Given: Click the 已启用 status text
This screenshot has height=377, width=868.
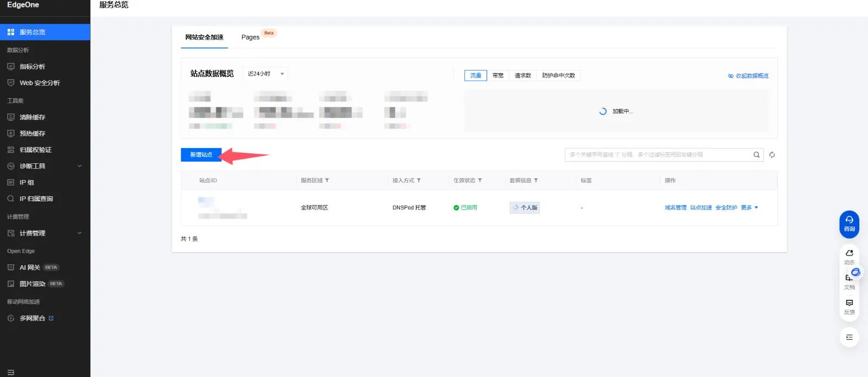Looking at the screenshot, I should pos(469,208).
